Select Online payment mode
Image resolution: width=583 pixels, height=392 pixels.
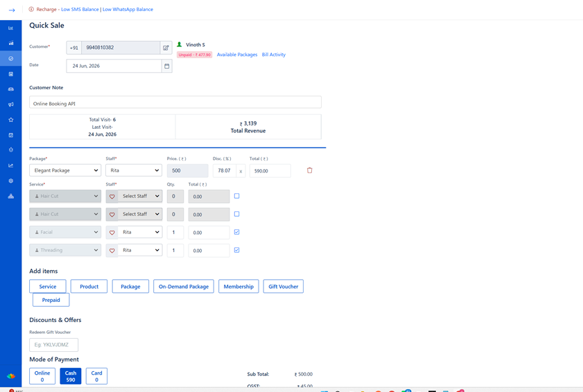[42, 376]
